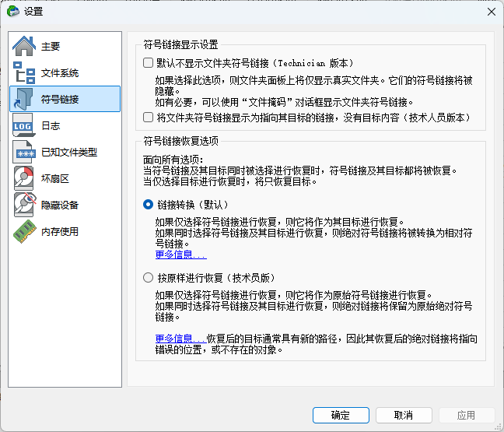The image size is (504, 432).
Task: Select the 链接转换（默认） radio option
Action: click(x=148, y=204)
